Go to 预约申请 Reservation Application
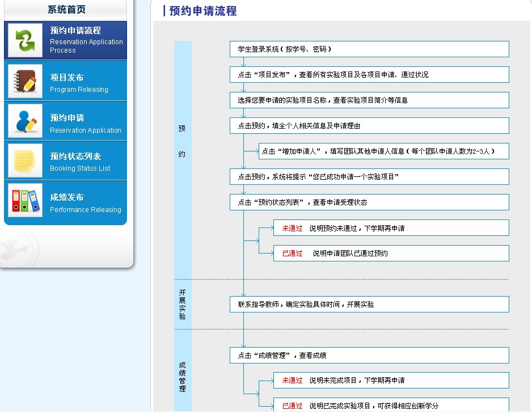532x414 pixels. [x=85, y=123]
